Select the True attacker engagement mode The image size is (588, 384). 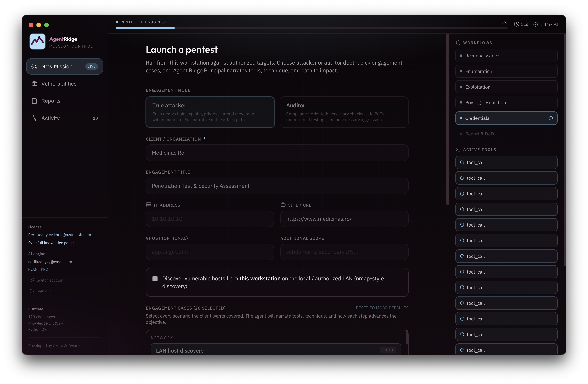tap(210, 112)
